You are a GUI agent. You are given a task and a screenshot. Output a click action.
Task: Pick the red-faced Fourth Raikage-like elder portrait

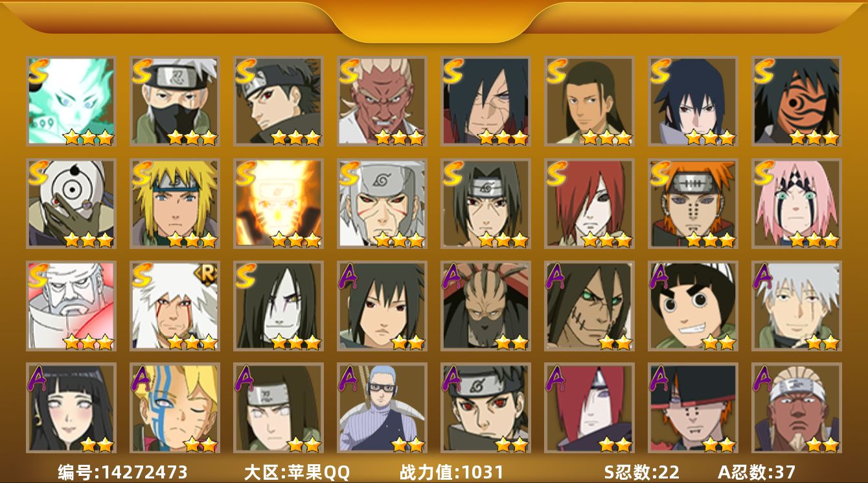point(382,101)
